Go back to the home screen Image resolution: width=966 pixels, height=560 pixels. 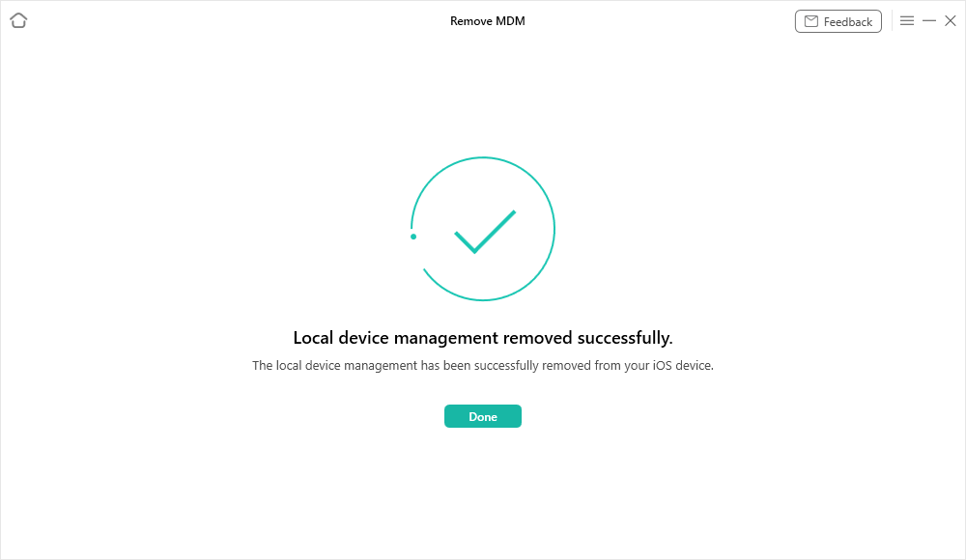click(x=18, y=20)
